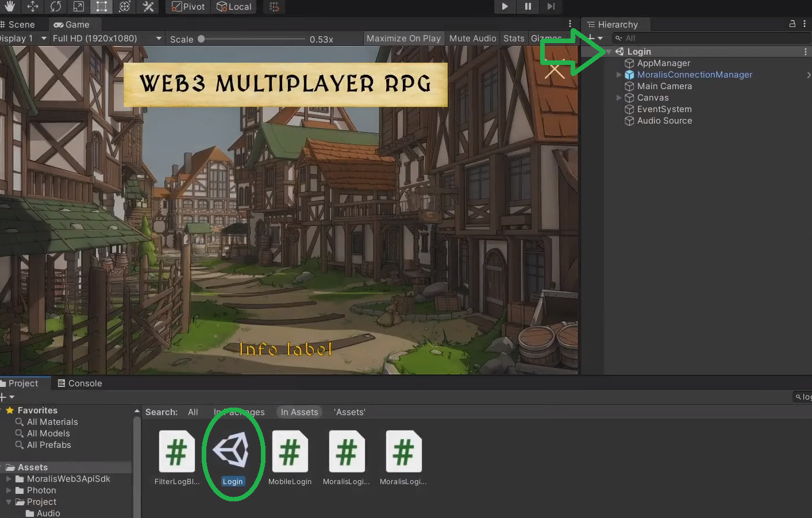Viewport: 812px width, 518px height.
Task: Select the Move tool
Action: [33, 7]
